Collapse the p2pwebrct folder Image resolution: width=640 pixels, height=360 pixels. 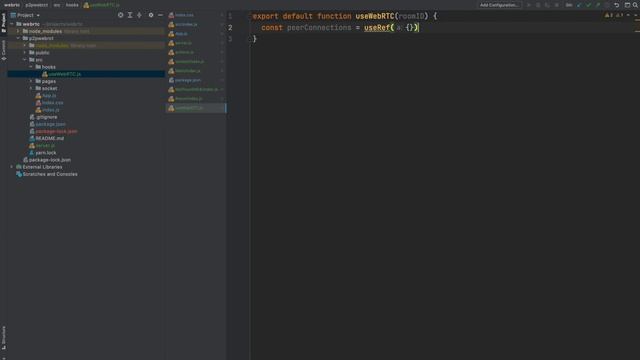point(18,38)
